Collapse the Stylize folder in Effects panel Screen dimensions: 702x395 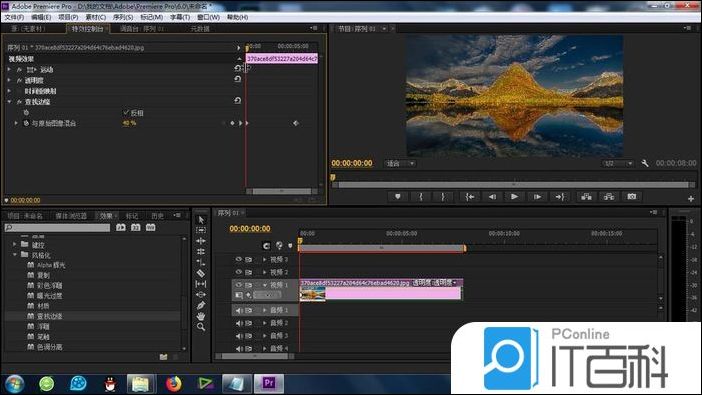click(x=15, y=254)
